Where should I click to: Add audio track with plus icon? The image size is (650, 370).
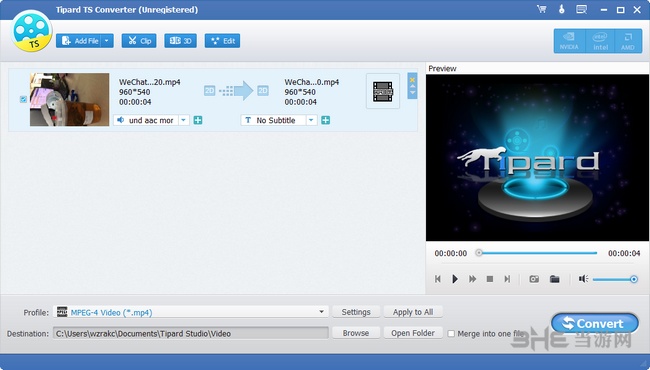(198, 120)
